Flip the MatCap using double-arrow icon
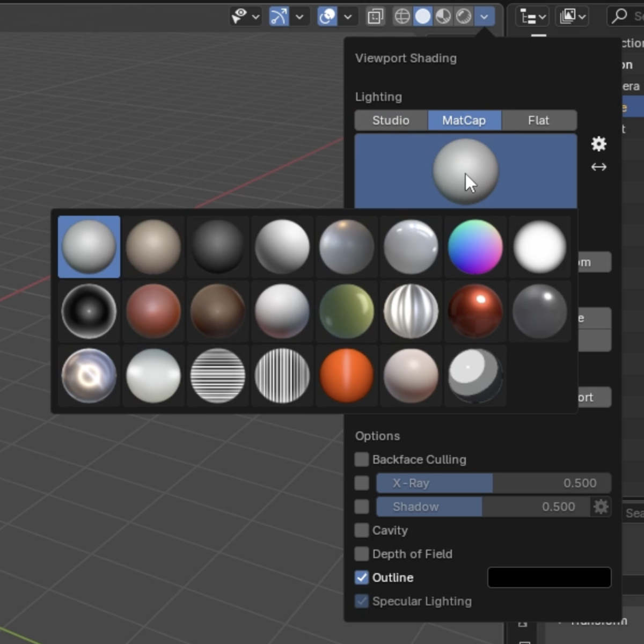Image resolution: width=644 pixels, height=644 pixels. pyautogui.click(x=599, y=167)
